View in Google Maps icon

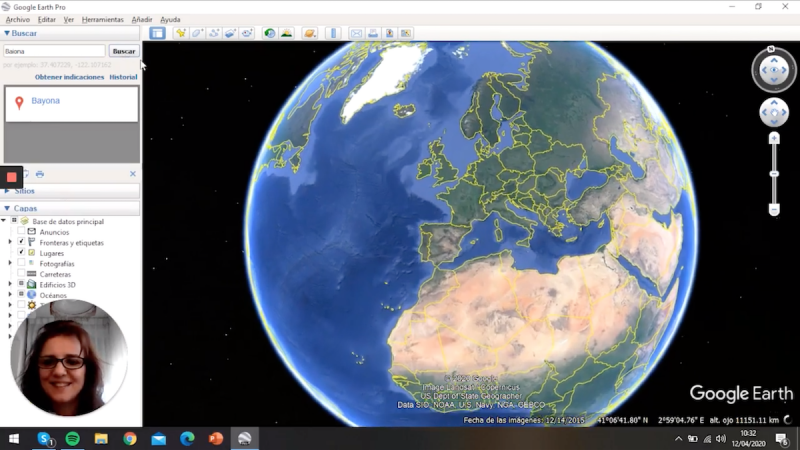click(406, 33)
